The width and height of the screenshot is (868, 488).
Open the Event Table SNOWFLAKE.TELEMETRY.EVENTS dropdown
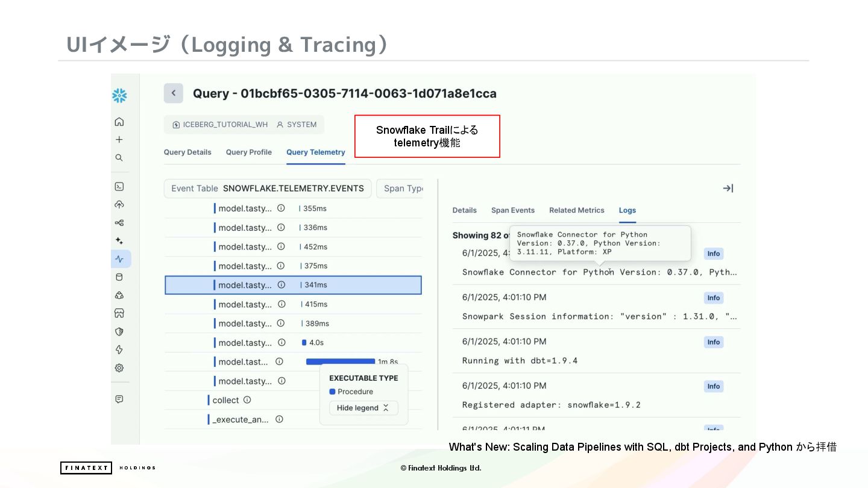268,188
